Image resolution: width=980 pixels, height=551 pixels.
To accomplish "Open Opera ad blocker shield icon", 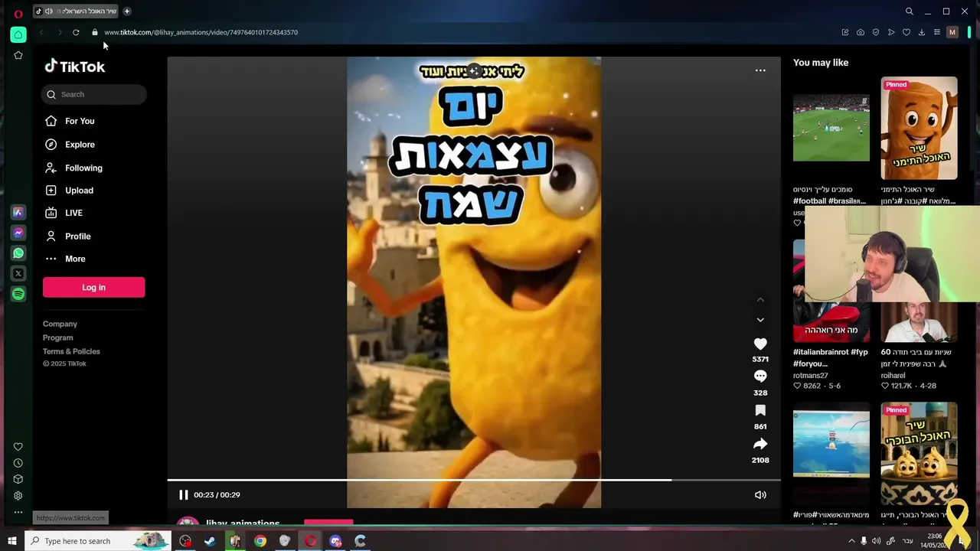I will click(x=876, y=32).
